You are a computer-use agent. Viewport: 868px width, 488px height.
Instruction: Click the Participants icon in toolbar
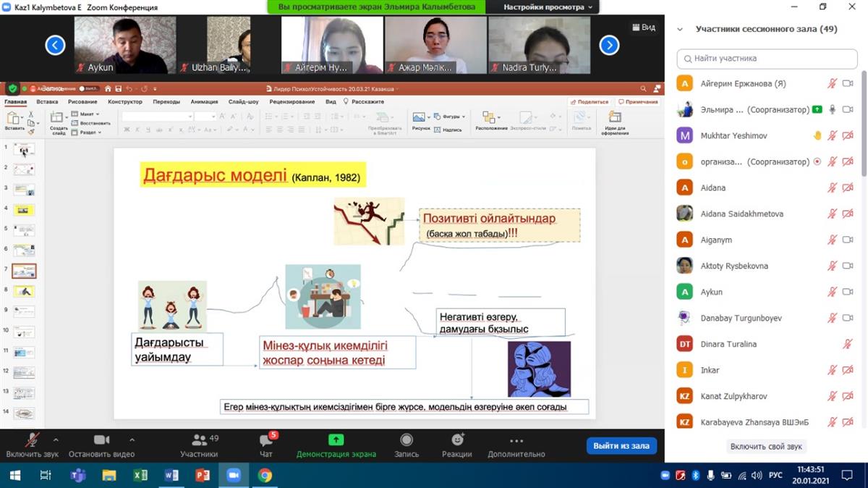(x=198, y=440)
